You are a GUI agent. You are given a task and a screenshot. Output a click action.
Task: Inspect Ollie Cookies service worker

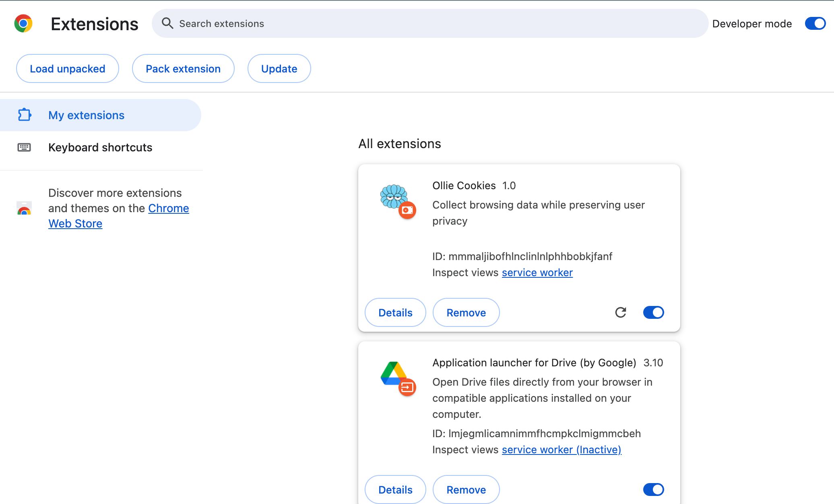click(537, 273)
